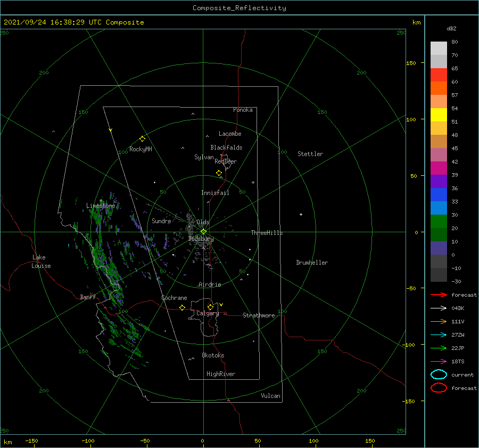Pick the slate-purple 10 dBZ color swatch
This screenshot has width=479, height=448.
click(439, 248)
